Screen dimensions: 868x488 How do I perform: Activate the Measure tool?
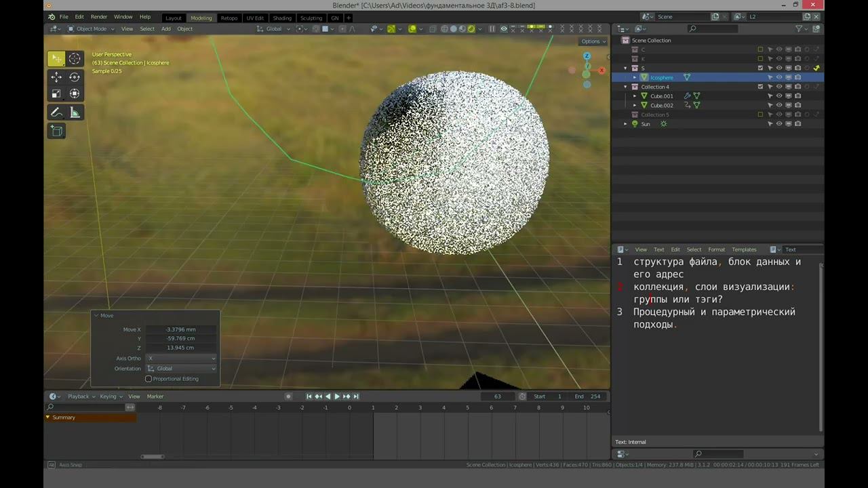(x=75, y=113)
